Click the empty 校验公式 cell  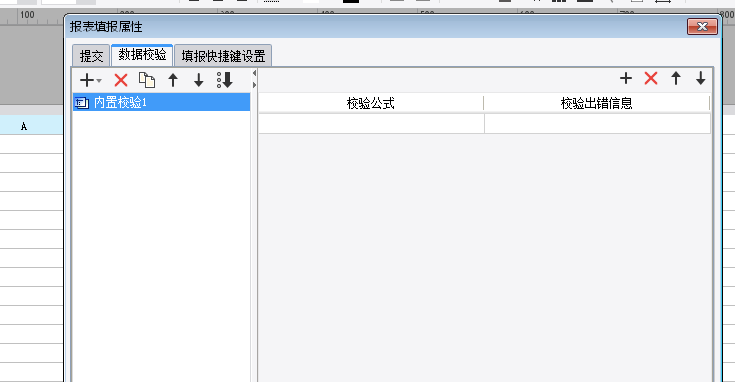click(371, 124)
